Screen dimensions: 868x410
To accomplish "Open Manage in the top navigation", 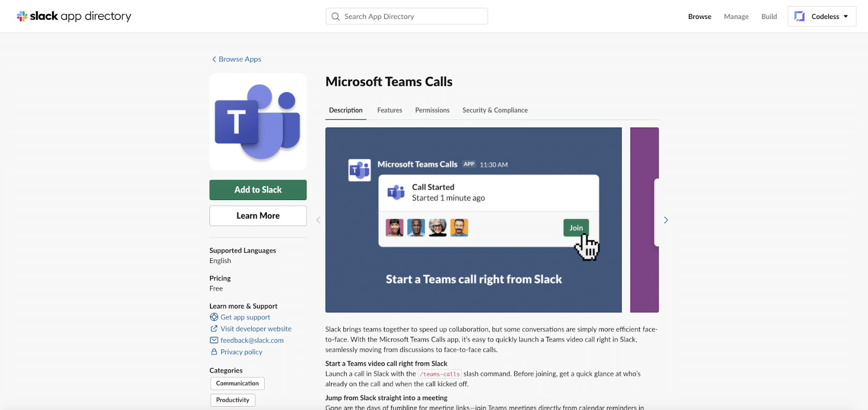I will tap(736, 16).
